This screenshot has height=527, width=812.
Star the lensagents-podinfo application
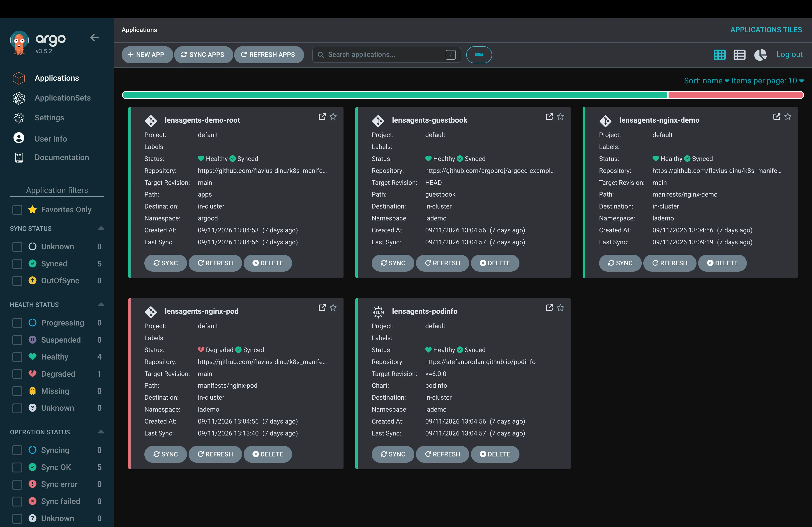[561, 307]
